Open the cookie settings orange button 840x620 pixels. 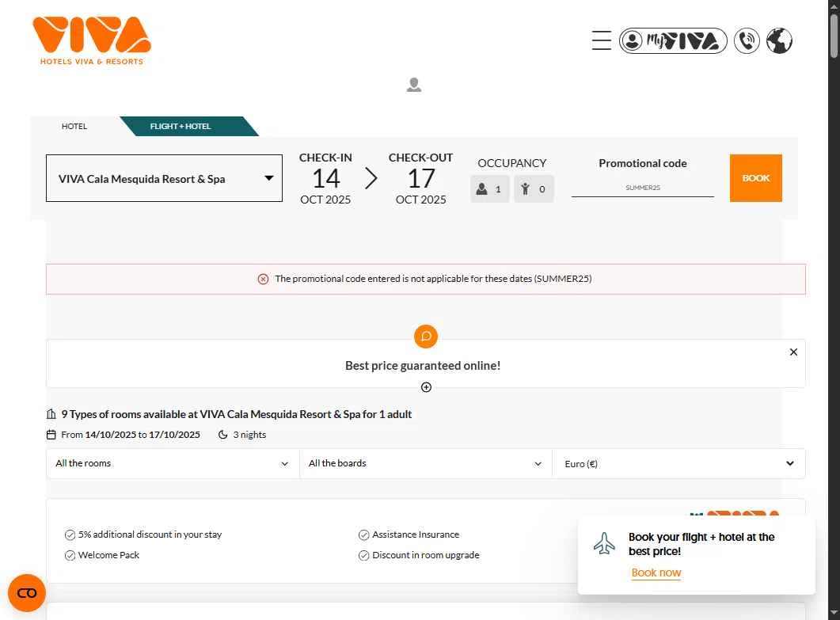(x=27, y=592)
